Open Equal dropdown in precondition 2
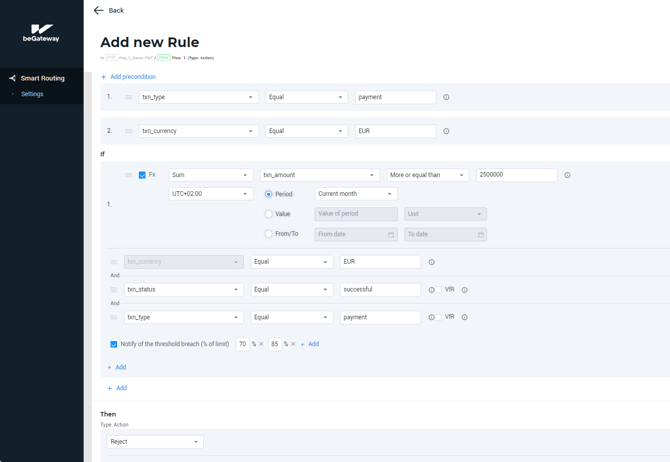 [x=306, y=131]
